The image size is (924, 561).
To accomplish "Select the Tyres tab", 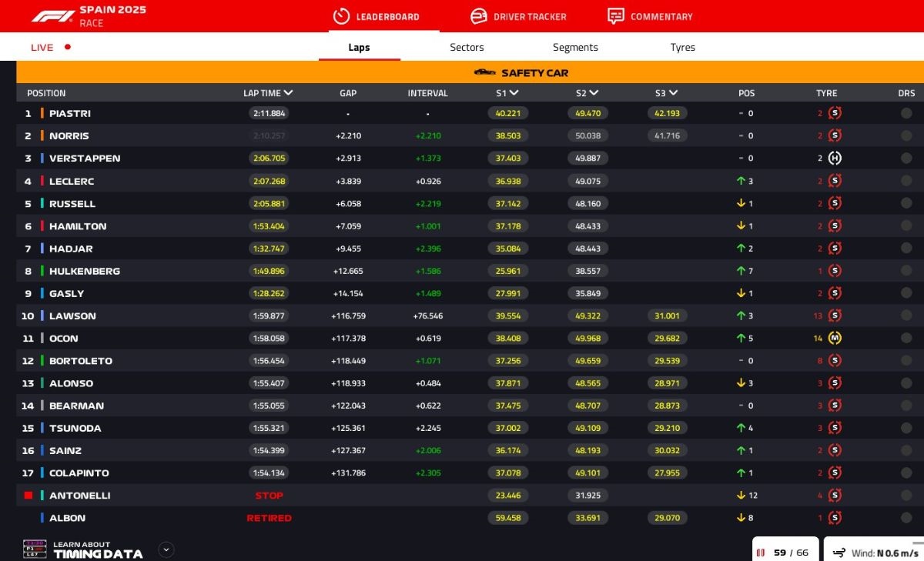I will click(682, 47).
